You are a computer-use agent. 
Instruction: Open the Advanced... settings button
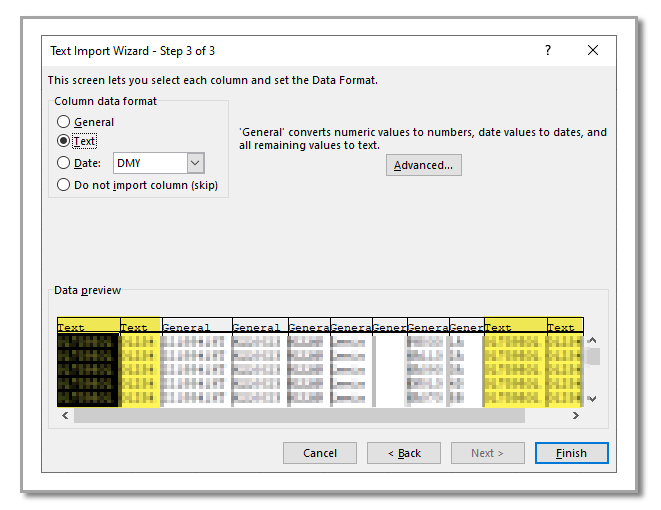[x=423, y=165]
